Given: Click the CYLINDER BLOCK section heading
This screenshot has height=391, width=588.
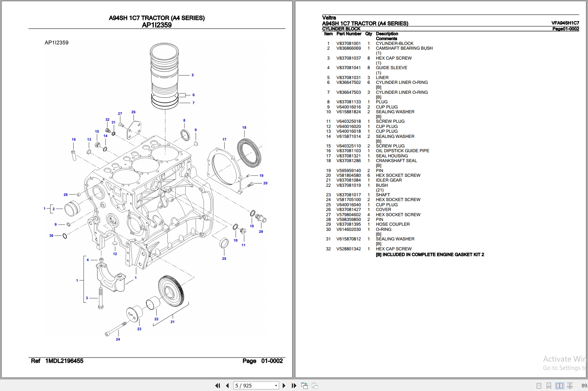Looking at the screenshot, I should pos(341,29).
